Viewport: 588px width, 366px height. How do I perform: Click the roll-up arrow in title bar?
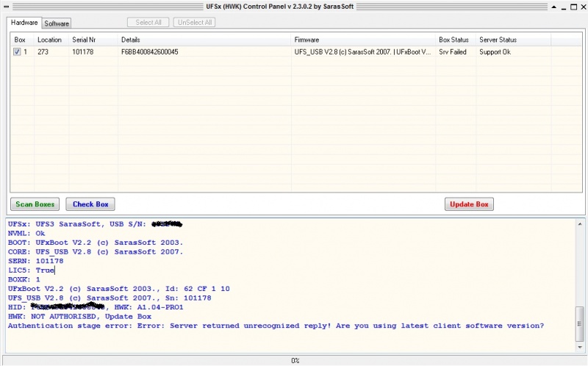click(554, 7)
